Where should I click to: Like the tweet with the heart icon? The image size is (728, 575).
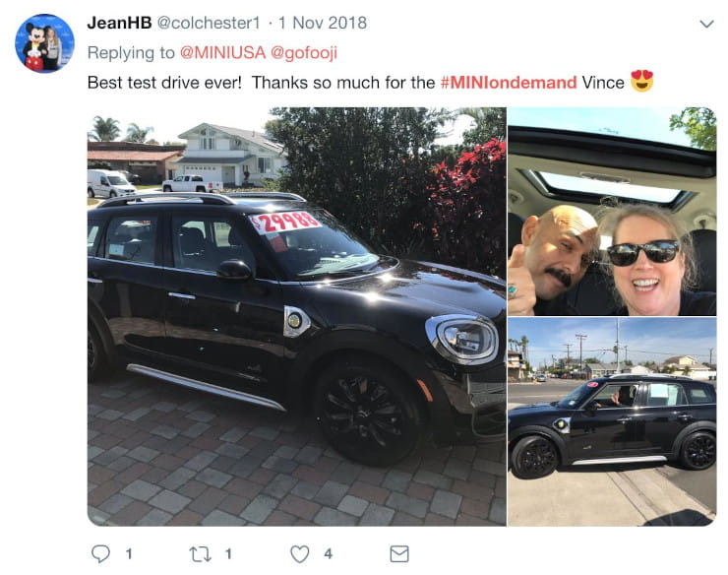[299, 554]
